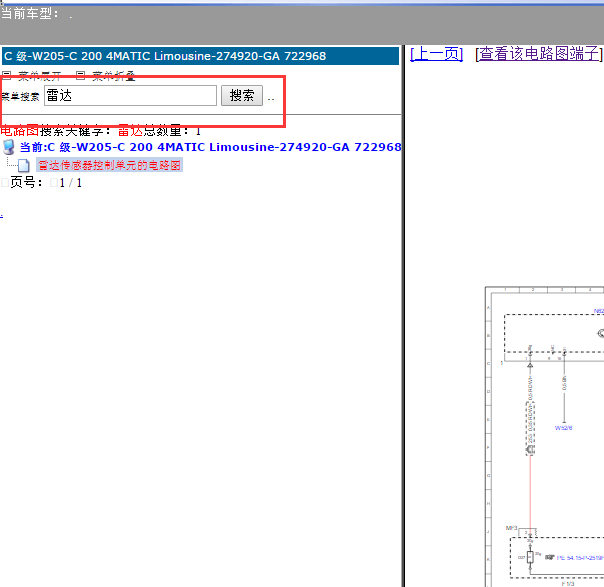
Task: Click the 菜单展开 expand-all icon
Action: coord(7,75)
